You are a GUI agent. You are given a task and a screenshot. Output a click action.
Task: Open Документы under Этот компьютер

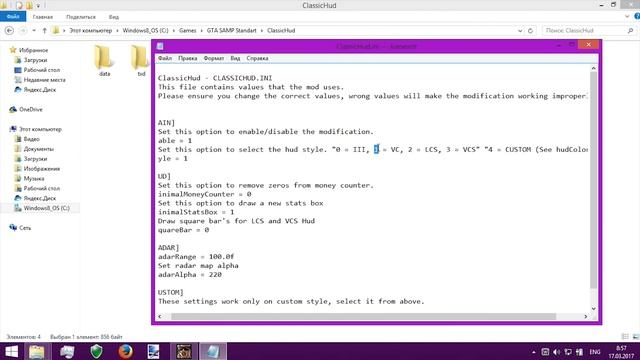click(x=38, y=149)
